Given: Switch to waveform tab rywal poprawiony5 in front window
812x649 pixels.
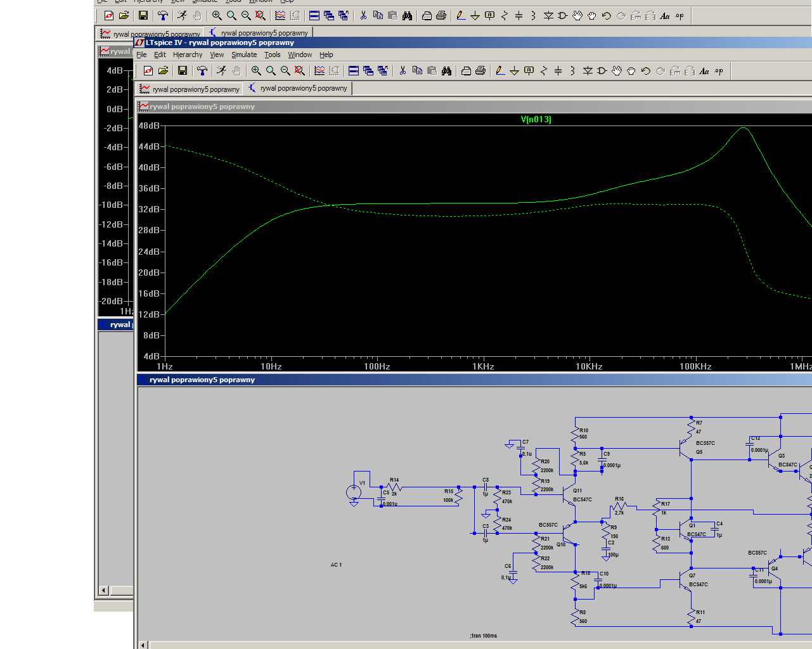Looking at the screenshot, I should (x=190, y=89).
